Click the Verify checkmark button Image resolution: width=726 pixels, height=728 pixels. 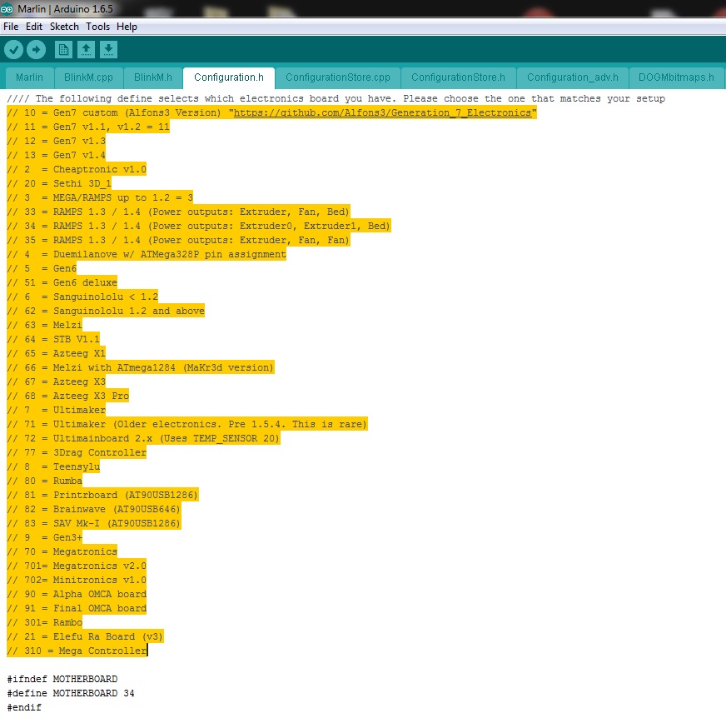pos(13,50)
